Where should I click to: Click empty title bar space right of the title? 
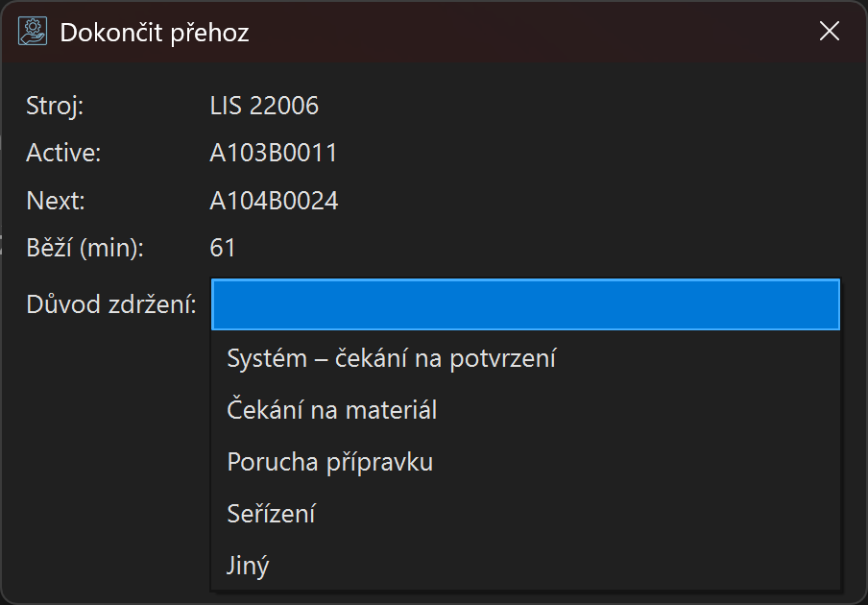pyautogui.click(x=528, y=33)
